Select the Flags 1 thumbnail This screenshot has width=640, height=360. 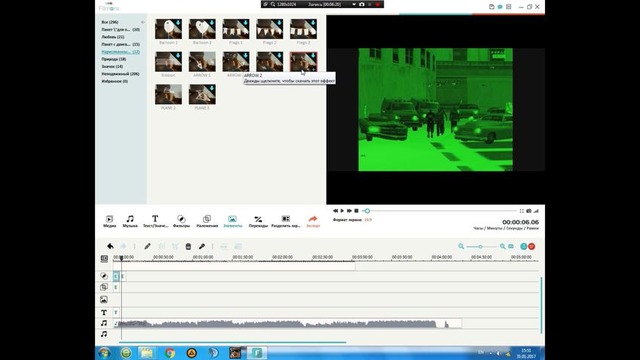click(x=236, y=29)
